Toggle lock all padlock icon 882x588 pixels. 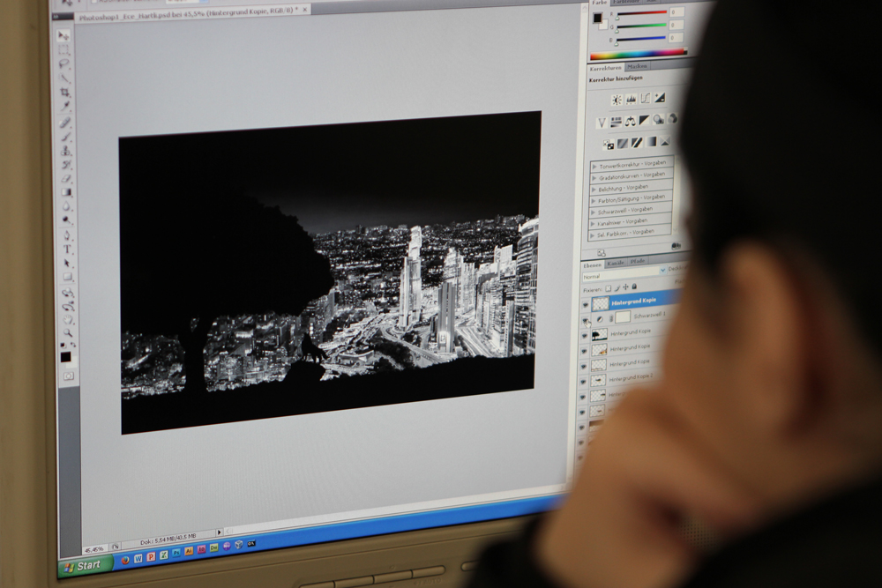point(634,287)
